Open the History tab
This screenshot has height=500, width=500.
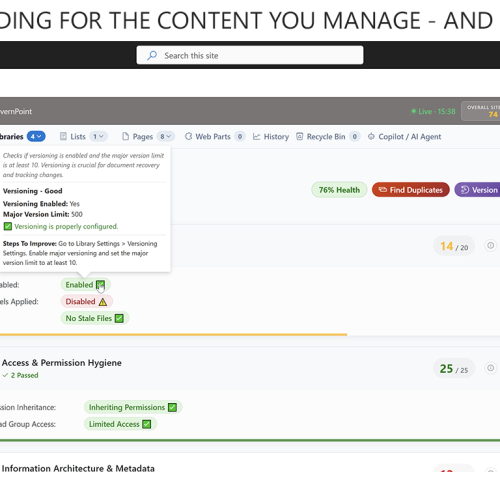[271, 137]
